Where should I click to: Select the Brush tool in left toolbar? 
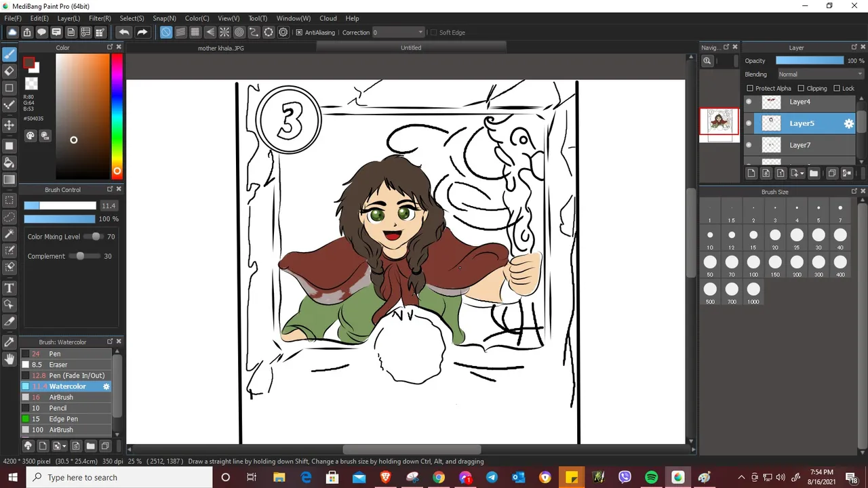click(9, 54)
